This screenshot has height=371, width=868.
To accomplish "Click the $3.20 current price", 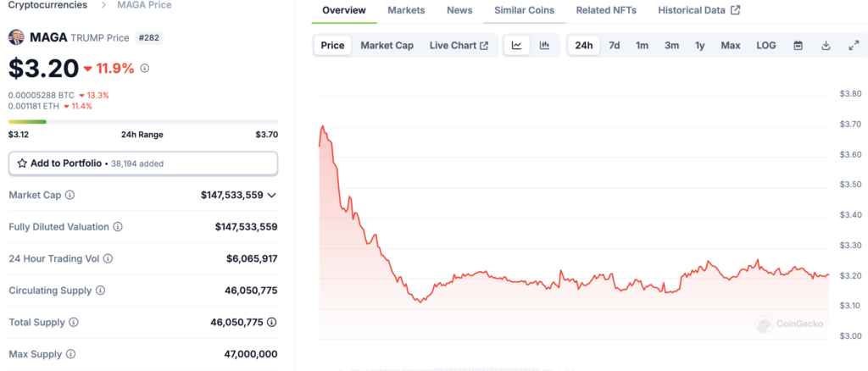I will tap(44, 68).
